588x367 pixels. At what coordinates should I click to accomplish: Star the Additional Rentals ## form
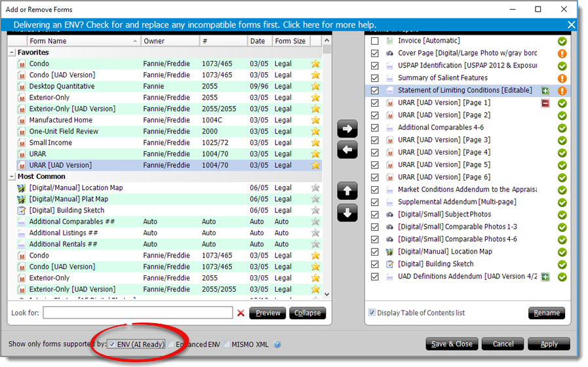tap(315, 244)
